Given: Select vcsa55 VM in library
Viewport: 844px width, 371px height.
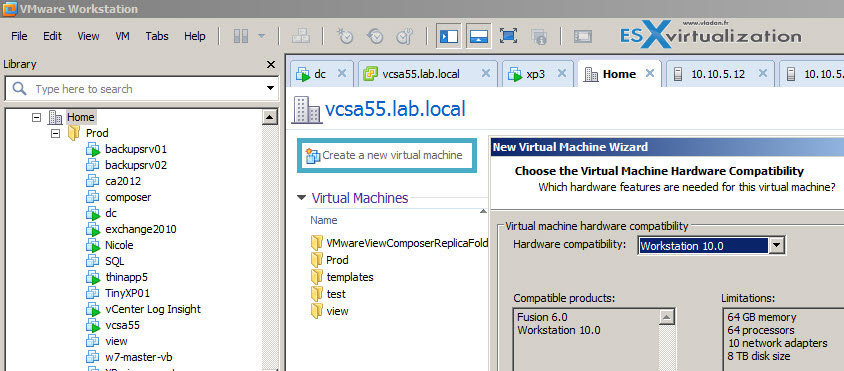Looking at the screenshot, I should pos(122,325).
